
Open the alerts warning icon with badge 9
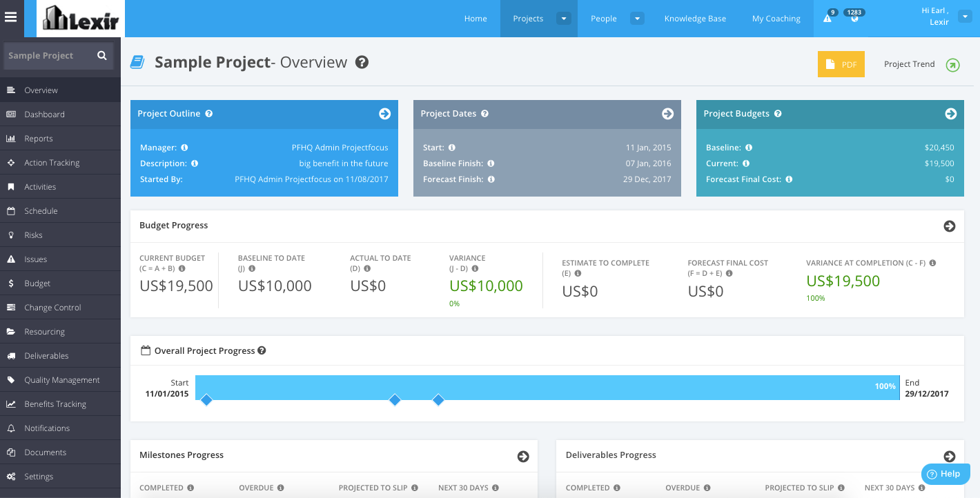(827, 19)
